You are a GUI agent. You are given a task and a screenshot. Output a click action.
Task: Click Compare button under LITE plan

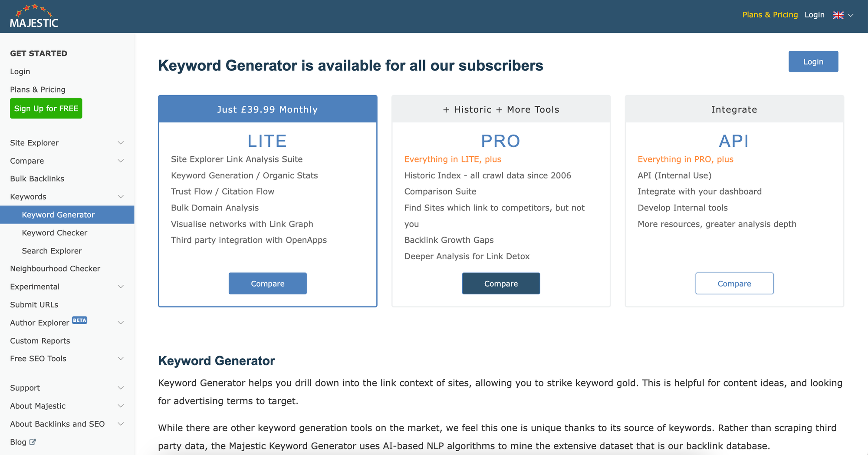[x=268, y=284]
